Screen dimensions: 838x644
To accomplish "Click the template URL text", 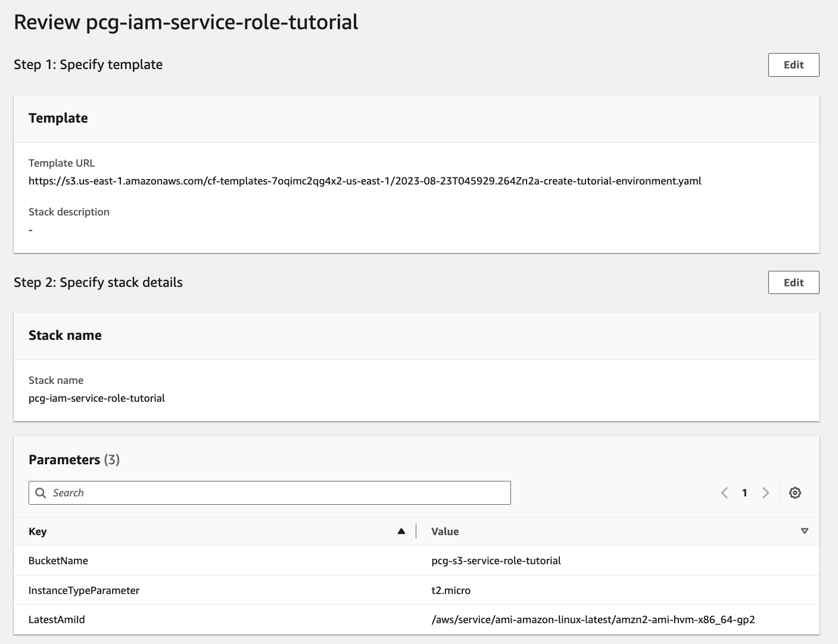I will pos(365,181).
